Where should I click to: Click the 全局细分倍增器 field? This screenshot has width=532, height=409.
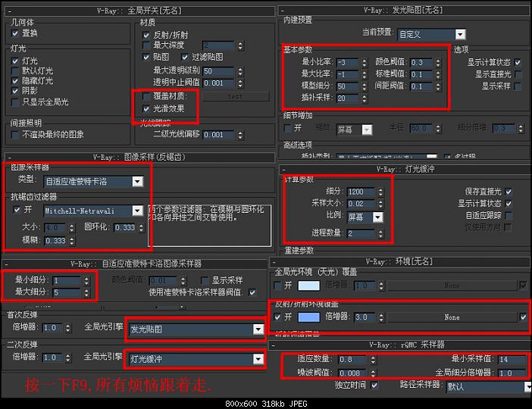pyautogui.click(x=512, y=373)
